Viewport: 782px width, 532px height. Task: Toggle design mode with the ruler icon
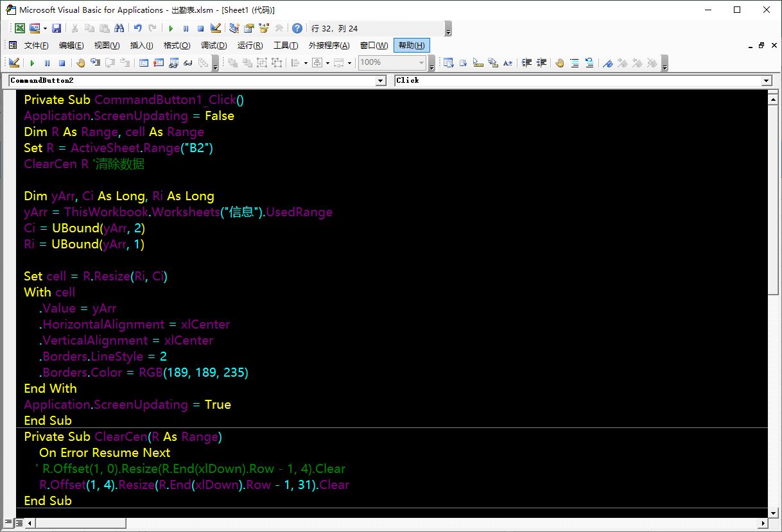[216, 28]
